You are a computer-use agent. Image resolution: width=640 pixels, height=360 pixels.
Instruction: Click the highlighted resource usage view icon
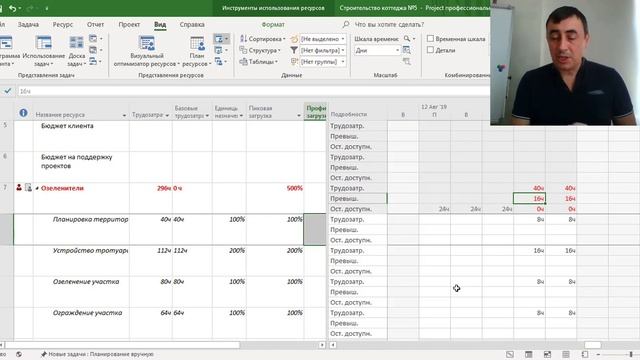[222, 39]
